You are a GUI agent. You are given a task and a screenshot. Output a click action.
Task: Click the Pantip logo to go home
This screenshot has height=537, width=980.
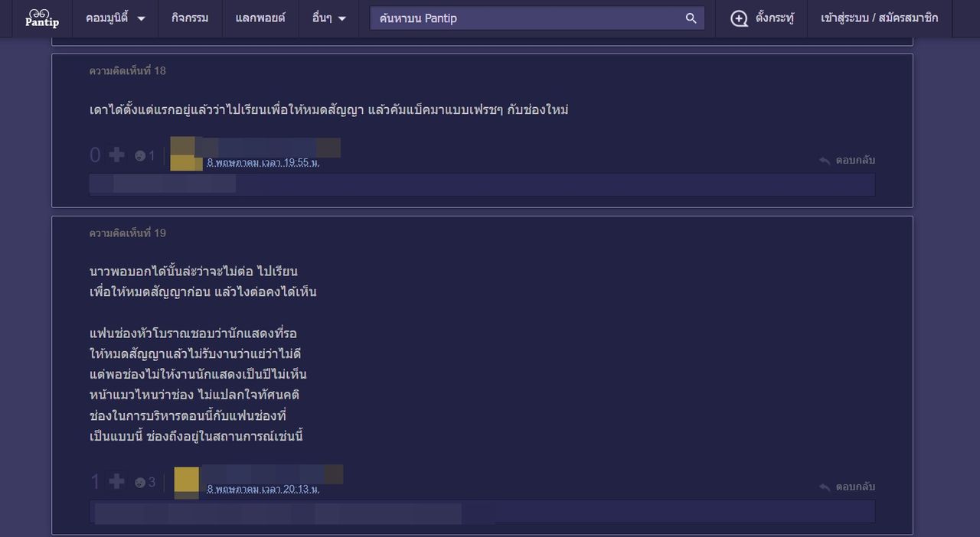point(41,18)
